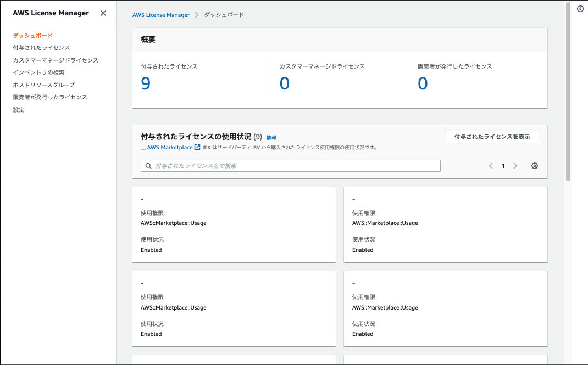Focus the granted license name search field

click(291, 166)
